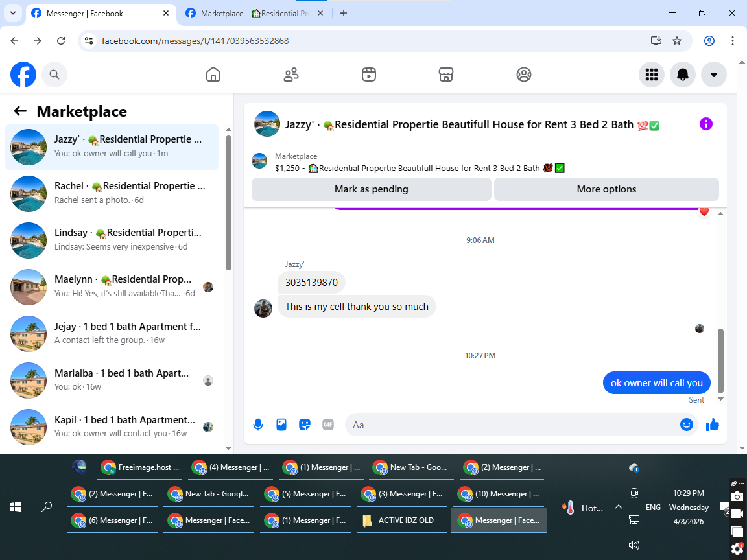The width and height of the screenshot is (747, 560).
Task: Open the emoji picker in message box
Action: tap(686, 425)
